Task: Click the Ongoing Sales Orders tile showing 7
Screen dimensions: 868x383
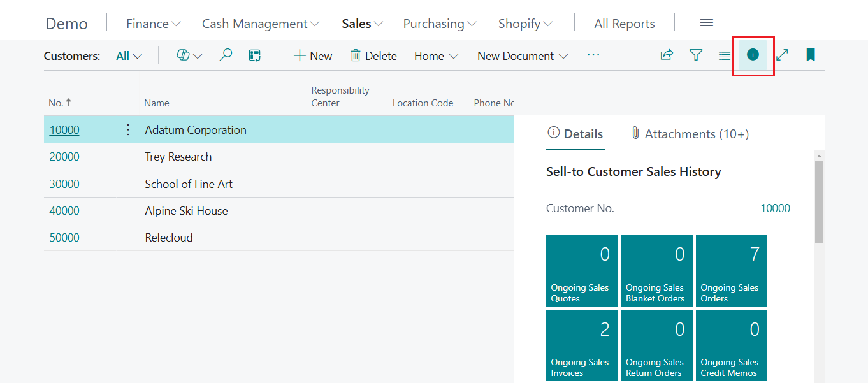Action: [731, 271]
